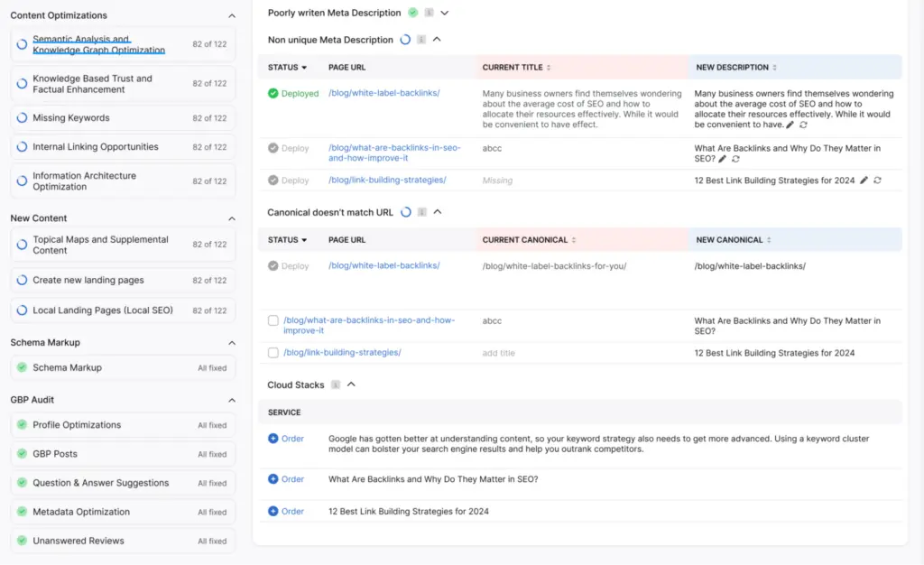Screen dimensions: 924x565
Task: Click the green check icon next to Poorly writen Meta Description
Action: tap(413, 13)
